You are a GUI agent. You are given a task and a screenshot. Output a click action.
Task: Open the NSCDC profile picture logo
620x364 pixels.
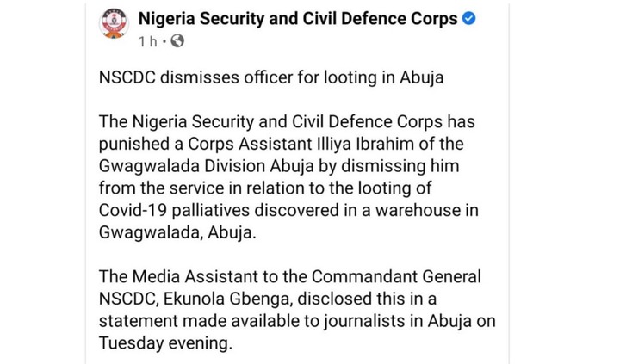pyautogui.click(x=114, y=24)
